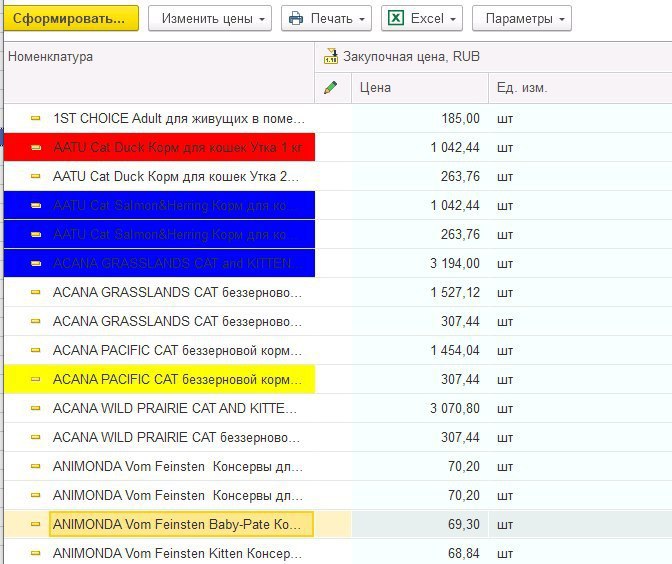Click item icon beside ANIMONDA Kitten
The image size is (672, 564).
(x=36, y=553)
